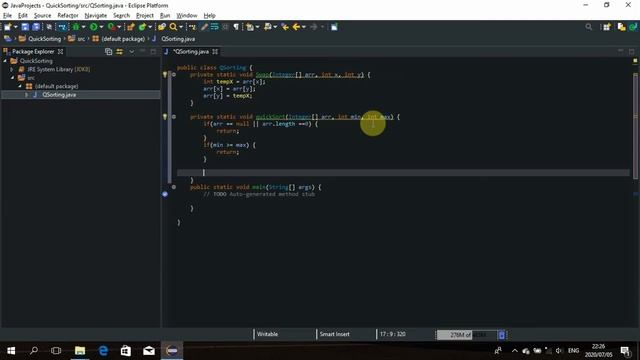Open the New wizard dropdown arrow
This screenshot has height=360, width=640.
tap(16, 27)
